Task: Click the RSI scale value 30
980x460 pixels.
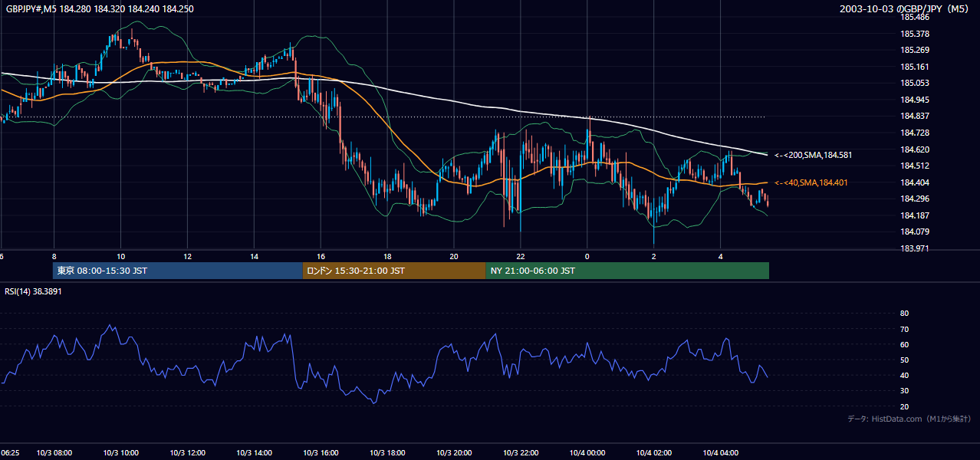Action: tap(905, 391)
